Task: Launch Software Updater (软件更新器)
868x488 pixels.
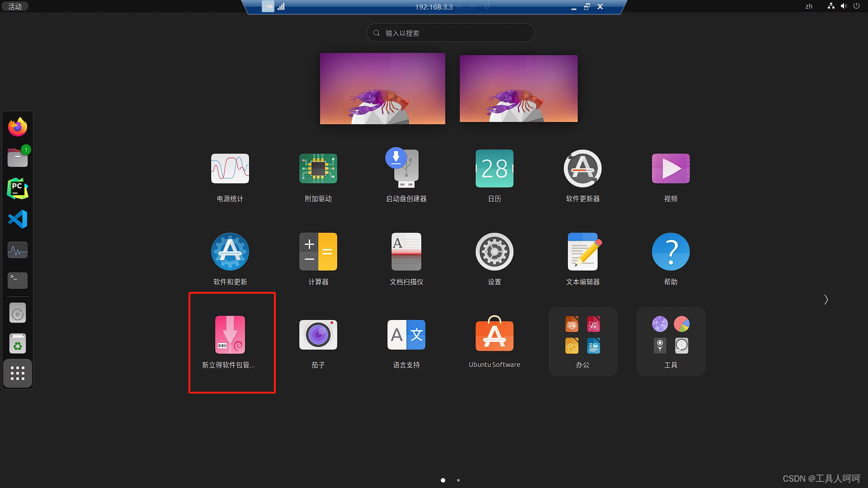Action: (582, 169)
